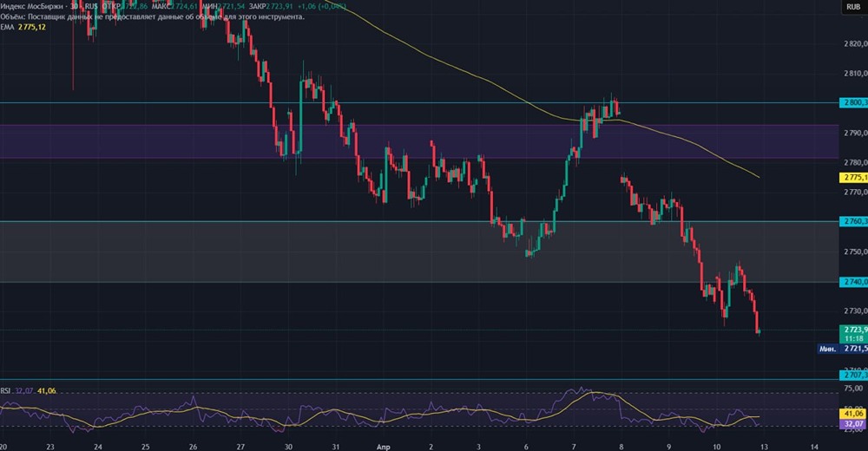The width and height of the screenshot is (868, 451).
Task: Select the EMA 2775,12 indicator legend
Action: [23, 27]
